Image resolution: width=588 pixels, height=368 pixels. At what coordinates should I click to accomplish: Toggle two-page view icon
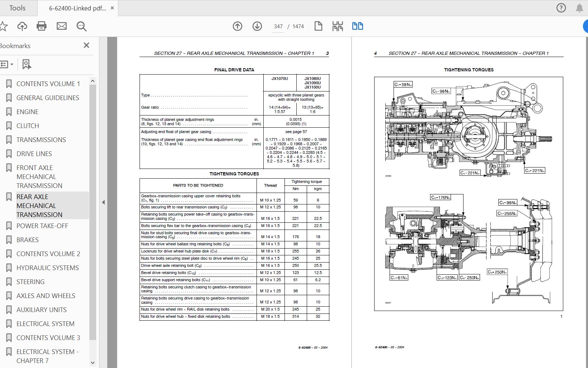(x=357, y=26)
